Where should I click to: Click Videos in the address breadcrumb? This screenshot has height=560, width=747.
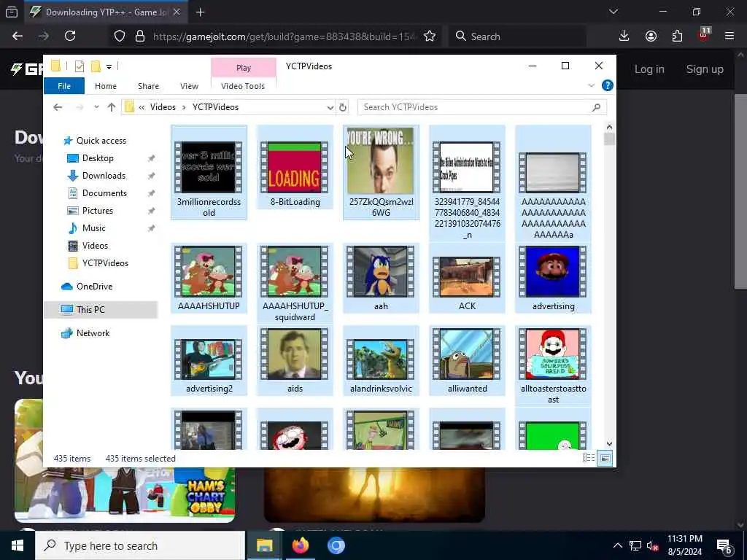pos(163,107)
